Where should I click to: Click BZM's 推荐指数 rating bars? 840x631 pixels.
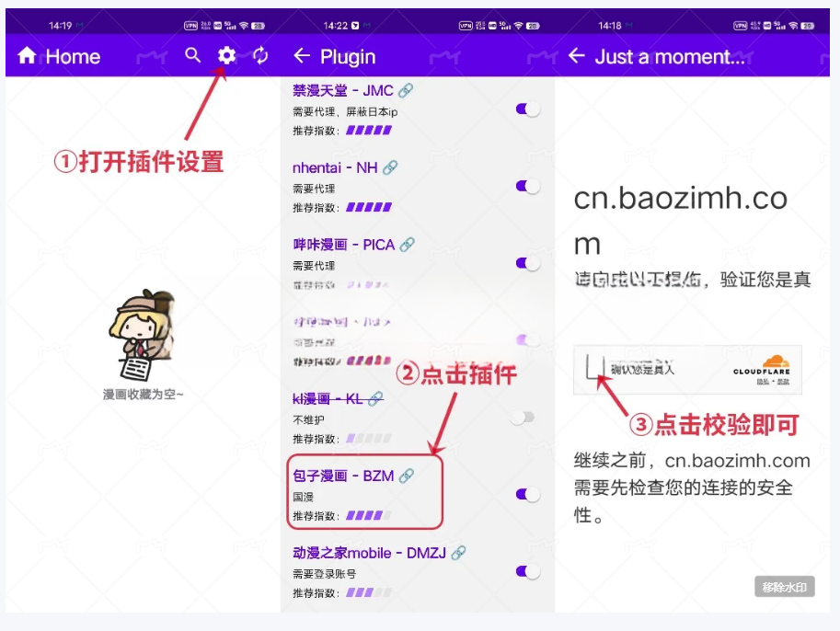369,515
